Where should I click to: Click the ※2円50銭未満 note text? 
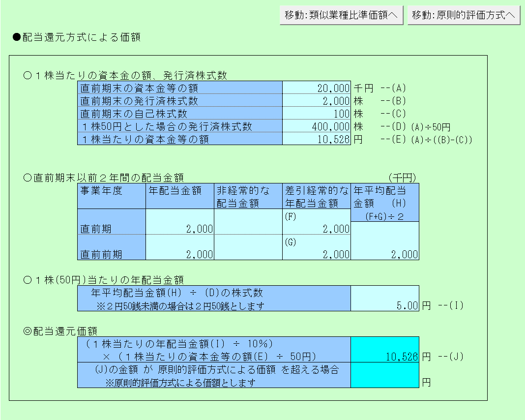(x=180, y=306)
